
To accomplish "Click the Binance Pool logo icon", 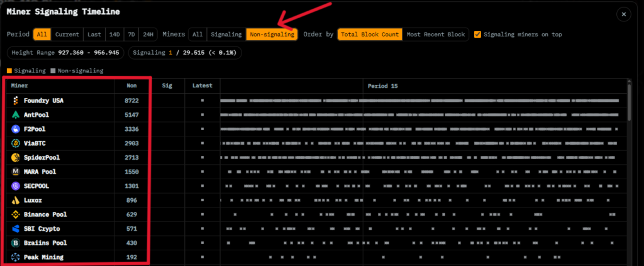I will [x=16, y=214].
